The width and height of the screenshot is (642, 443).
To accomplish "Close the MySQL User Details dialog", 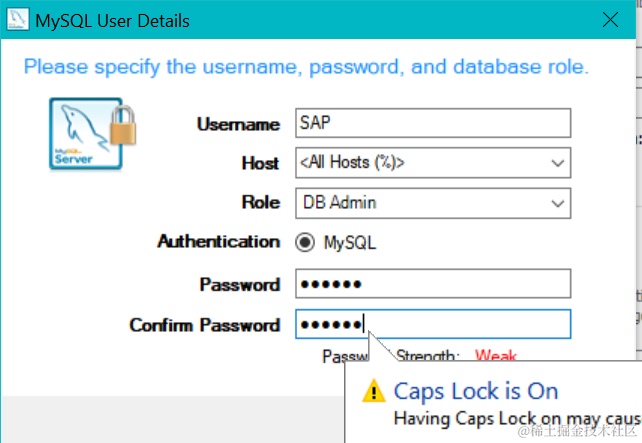I will tap(610, 20).
